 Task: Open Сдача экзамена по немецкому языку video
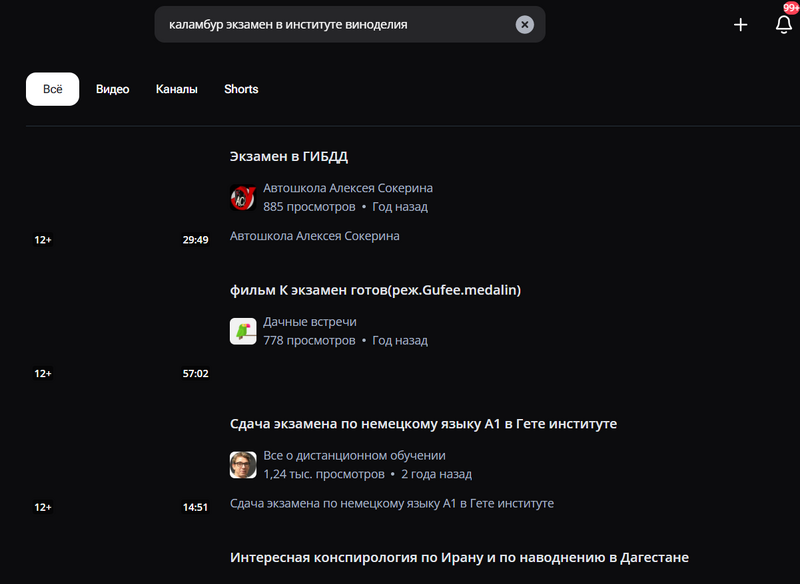tap(423, 423)
